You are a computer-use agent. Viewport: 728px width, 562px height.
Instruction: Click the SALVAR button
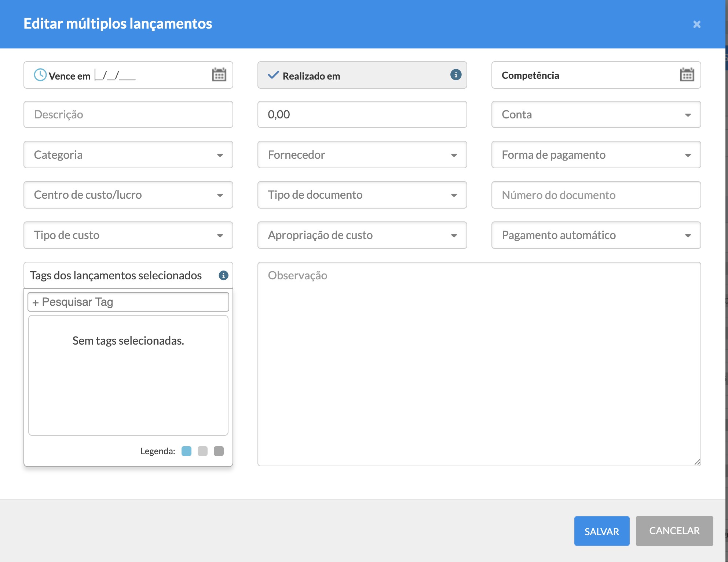pyautogui.click(x=601, y=531)
